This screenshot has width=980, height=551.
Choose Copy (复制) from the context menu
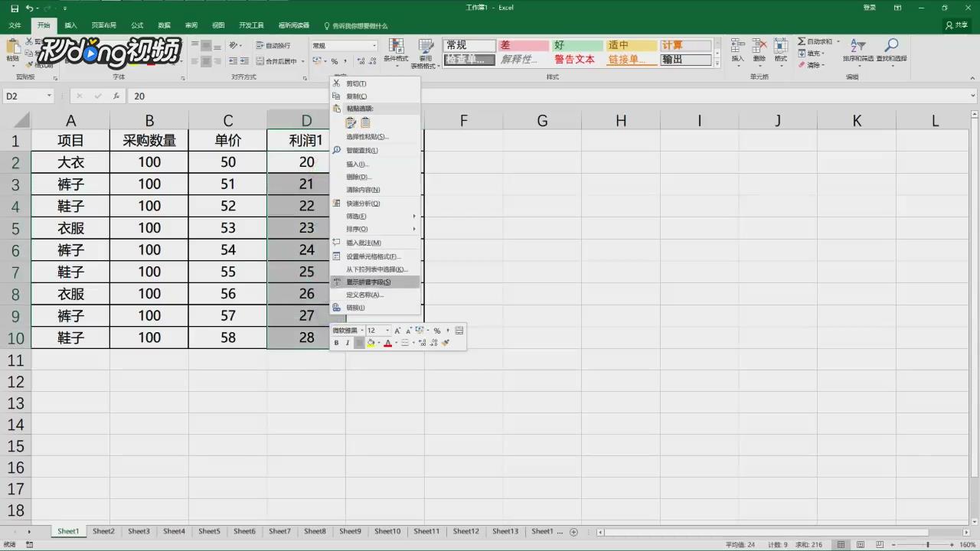pos(375,96)
